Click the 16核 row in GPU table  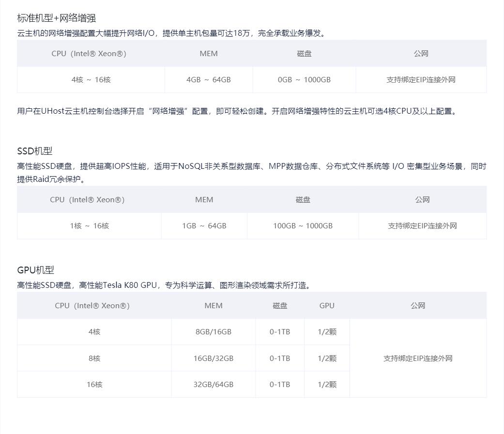pyautogui.click(x=94, y=385)
